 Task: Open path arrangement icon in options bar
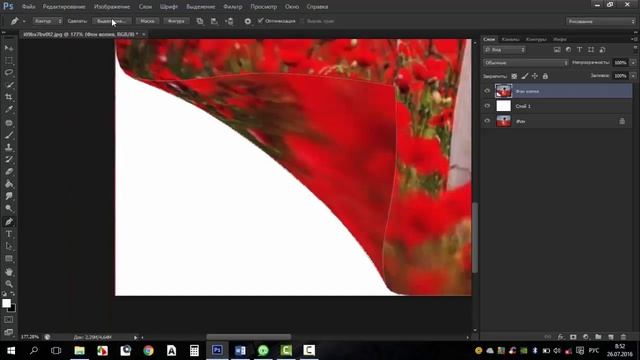point(229,21)
